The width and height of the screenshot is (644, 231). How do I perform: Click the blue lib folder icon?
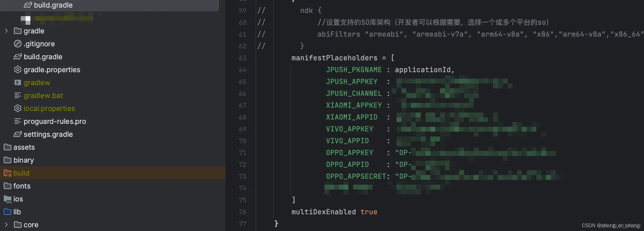tap(8, 212)
